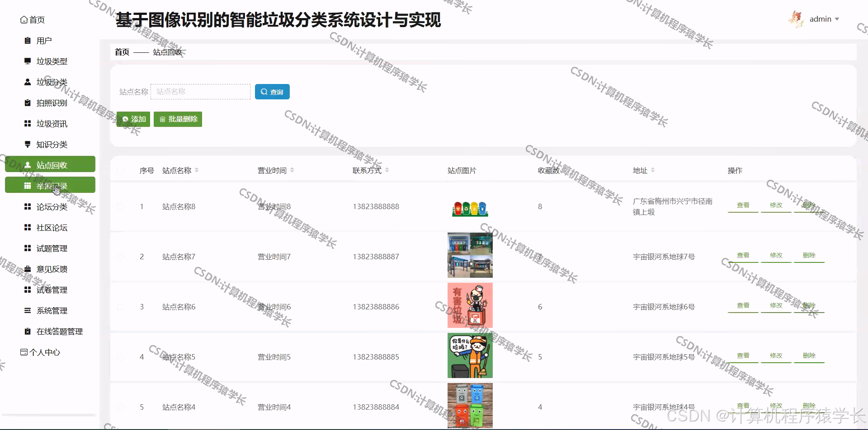Click 营业时间6 cell
This screenshot has height=430, width=868.
pyautogui.click(x=274, y=307)
